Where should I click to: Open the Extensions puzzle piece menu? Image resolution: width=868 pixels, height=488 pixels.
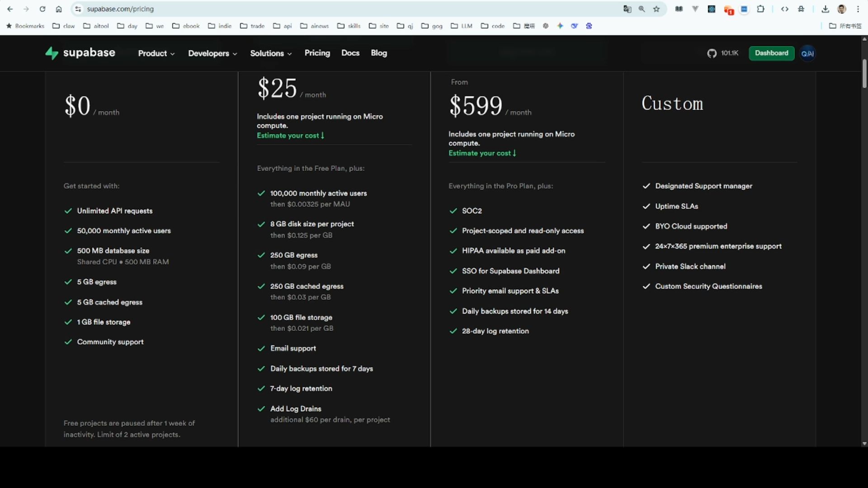coord(761,9)
